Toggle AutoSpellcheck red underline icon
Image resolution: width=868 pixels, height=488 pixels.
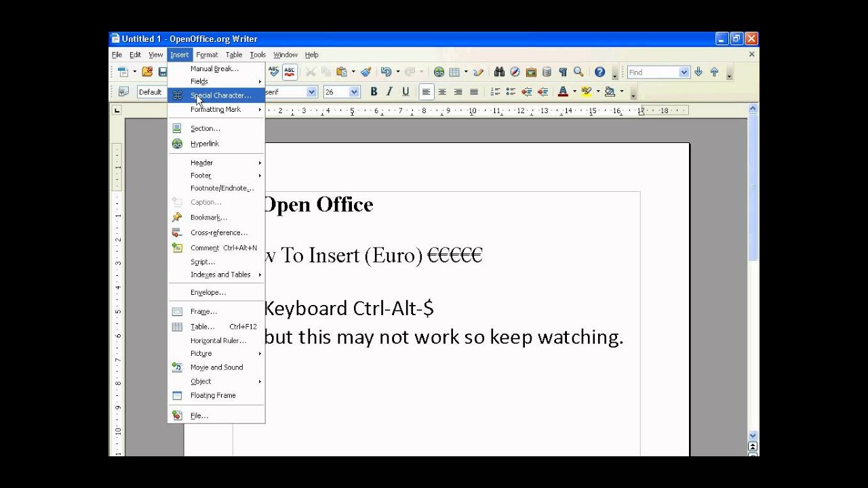tap(290, 72)
